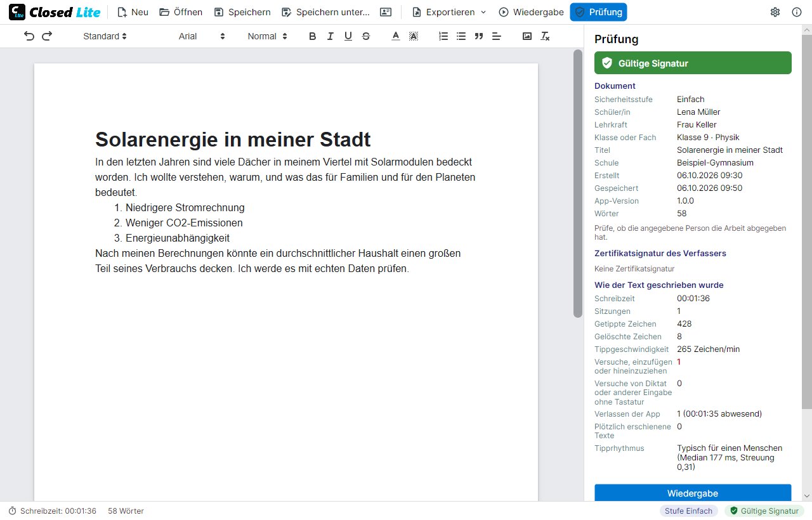Viewport: 812px width, 520px height.
Task: Open settings with the gear icon
Action: (775, 12)
